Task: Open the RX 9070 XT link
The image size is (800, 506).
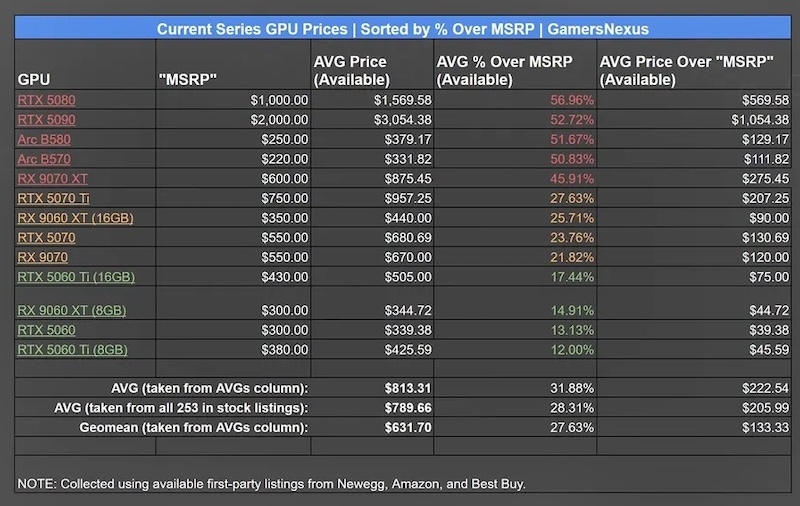Action: (x=52, y=178)
